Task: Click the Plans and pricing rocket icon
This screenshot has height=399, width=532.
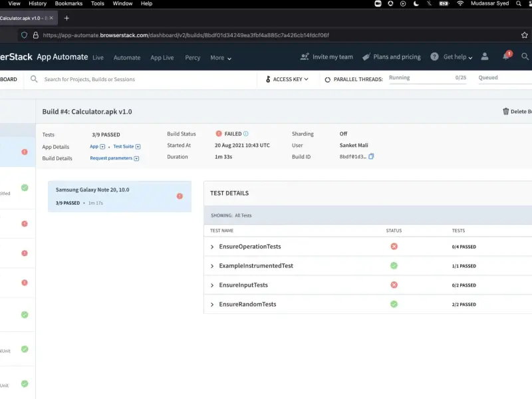Action: tap(366, 57)
